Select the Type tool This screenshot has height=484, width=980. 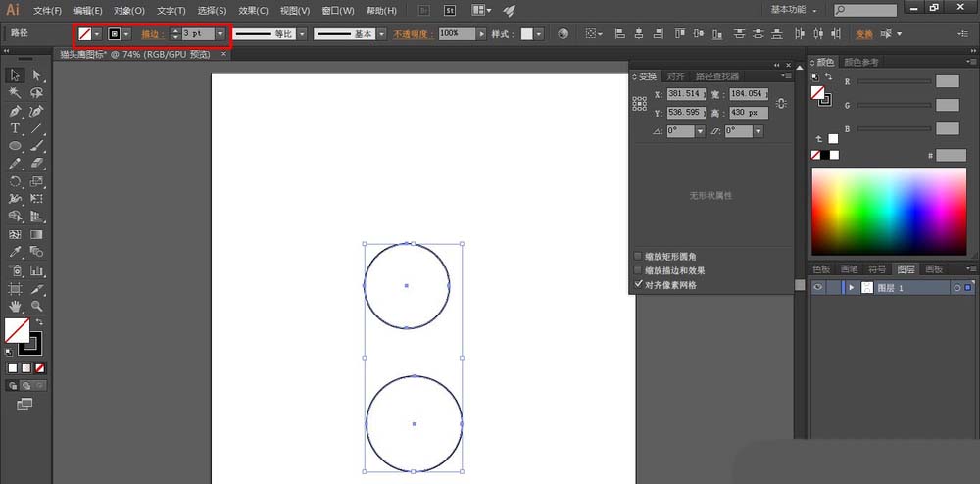(x=16, y=128)
